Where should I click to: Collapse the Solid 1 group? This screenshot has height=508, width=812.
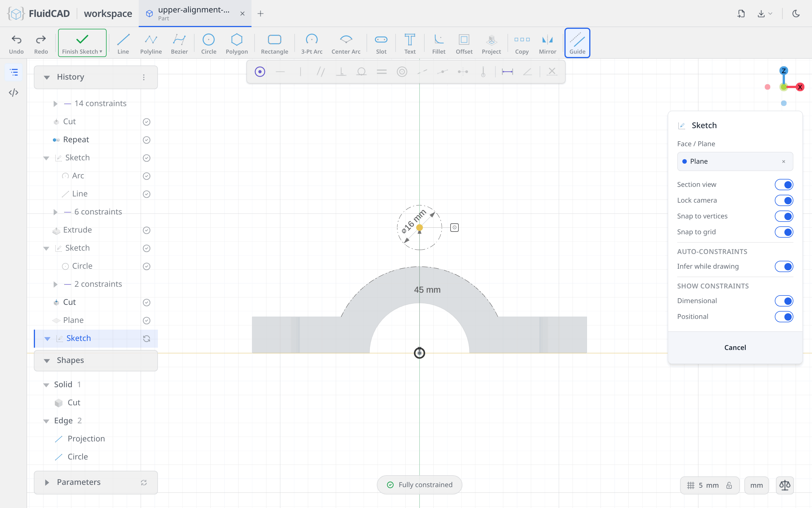[46, 385]
